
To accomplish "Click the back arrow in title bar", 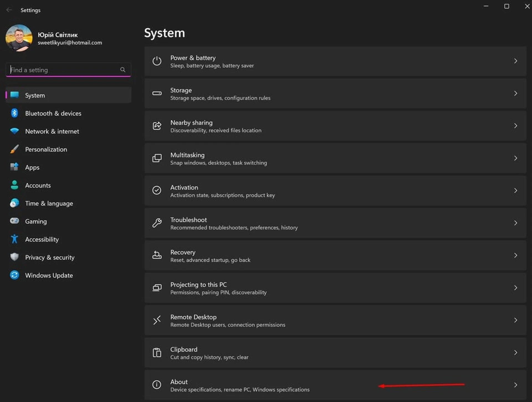I will click(x=9, y=10).
